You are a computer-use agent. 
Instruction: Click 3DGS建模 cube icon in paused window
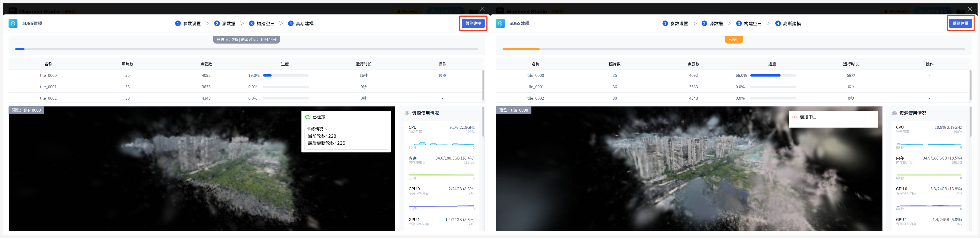point(500,23)
